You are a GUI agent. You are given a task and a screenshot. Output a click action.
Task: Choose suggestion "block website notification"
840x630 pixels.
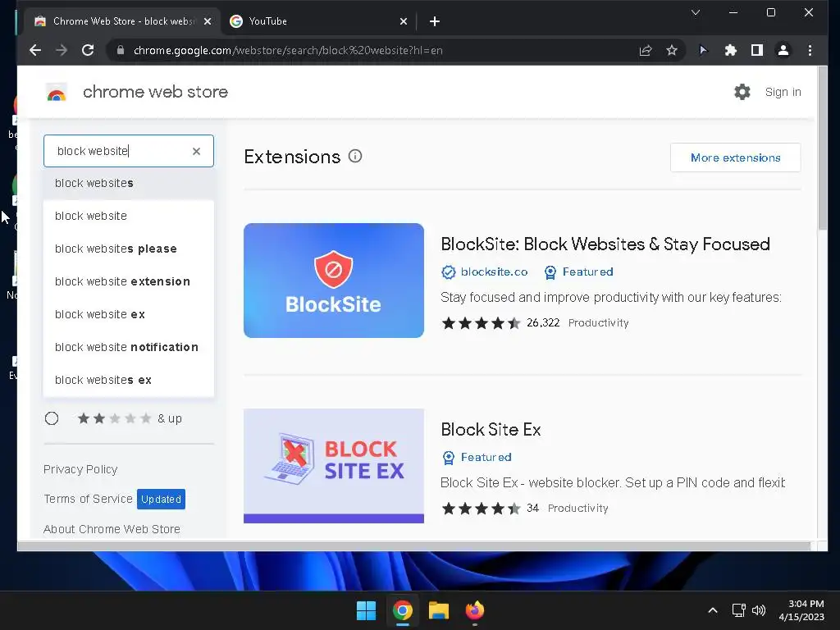129,347
